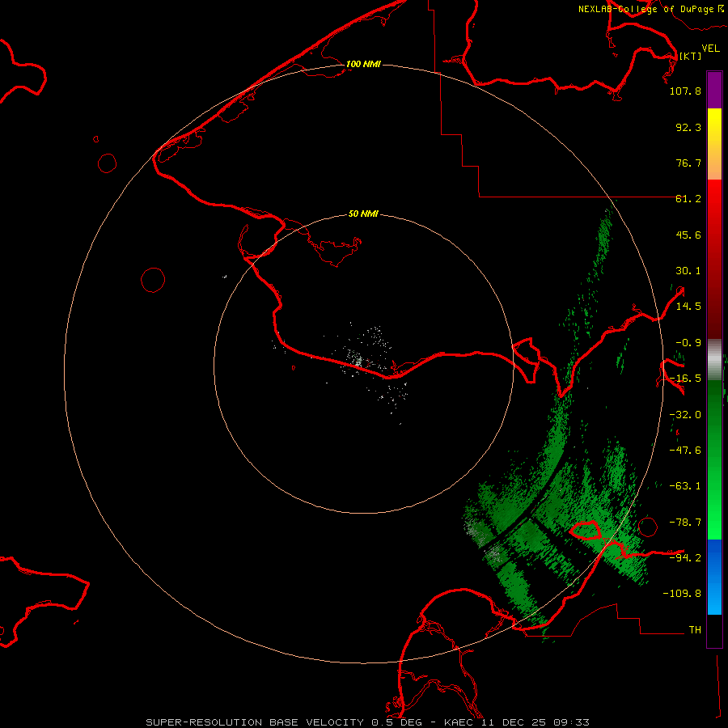The width and height of the screenshot is (728, 728).
Task: Click the 'VEL' legend title
Action: pyautogui.click(x=710, y=49)
